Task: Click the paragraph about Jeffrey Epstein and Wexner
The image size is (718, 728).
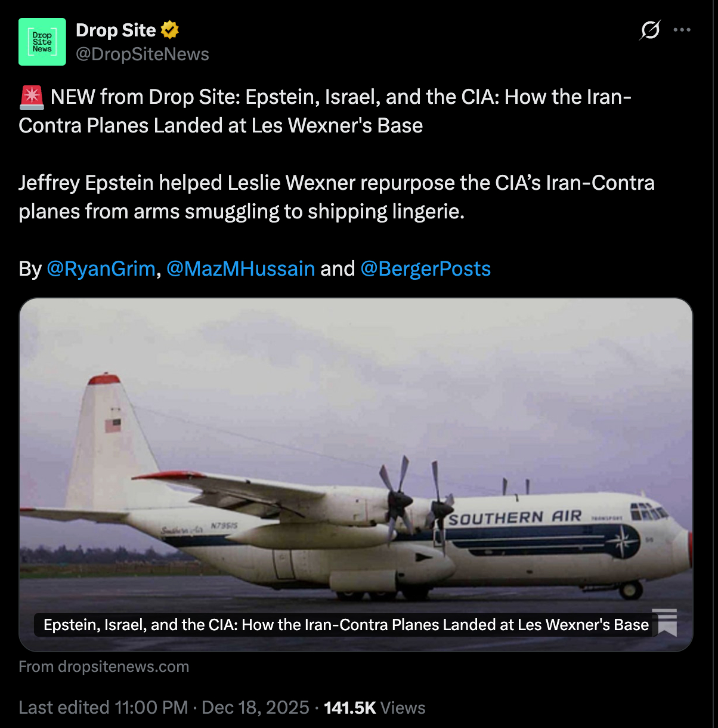Action: [x=336, y=197]
